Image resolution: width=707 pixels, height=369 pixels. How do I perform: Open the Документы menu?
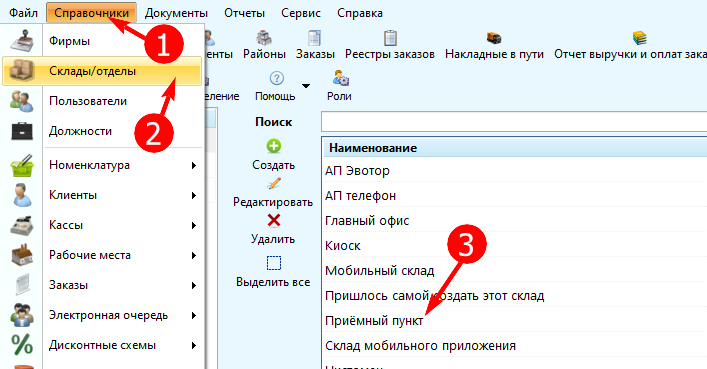click(176, 13)
